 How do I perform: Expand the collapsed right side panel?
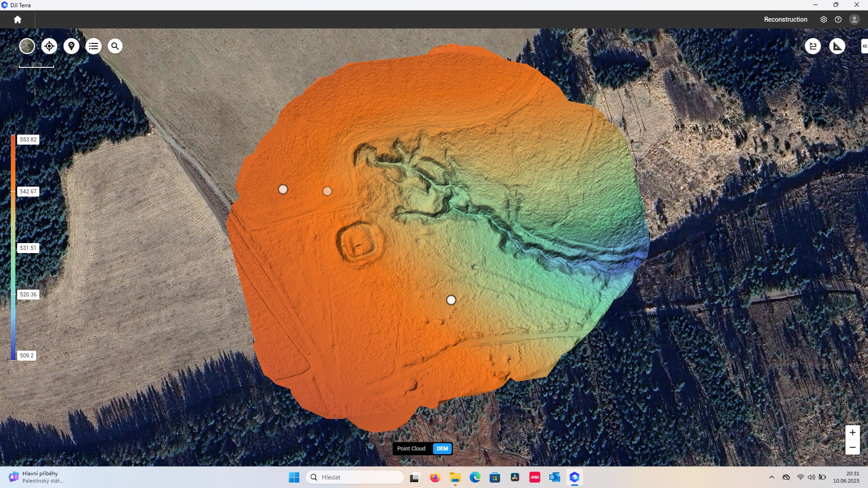[864, 46]
